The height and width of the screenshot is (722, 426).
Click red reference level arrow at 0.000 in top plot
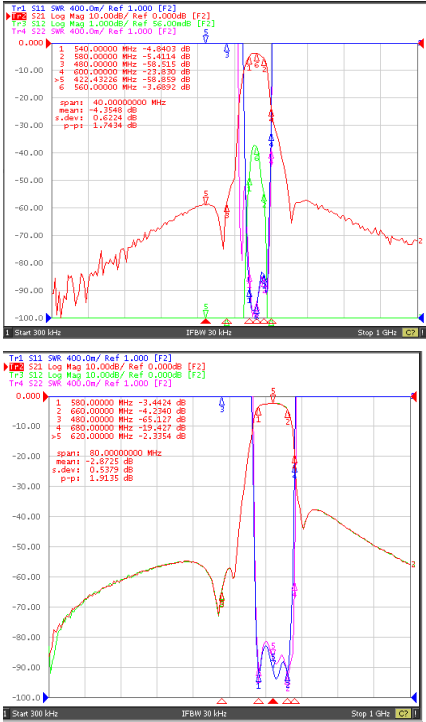(48, 43)
